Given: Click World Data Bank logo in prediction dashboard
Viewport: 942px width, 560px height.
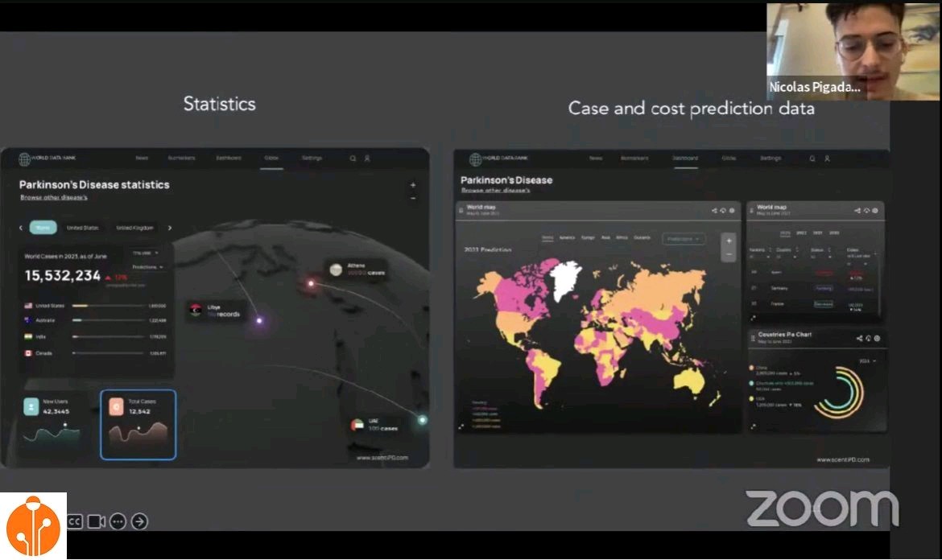Looking at the screenshot, I should tap(498, 159).
